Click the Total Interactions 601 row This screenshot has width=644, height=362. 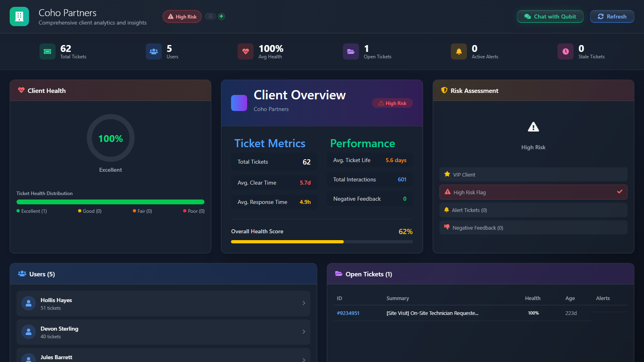point(370,179)
